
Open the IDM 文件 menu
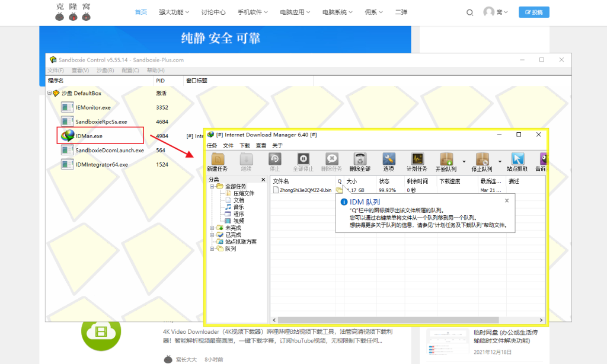[x=228, y=146]
